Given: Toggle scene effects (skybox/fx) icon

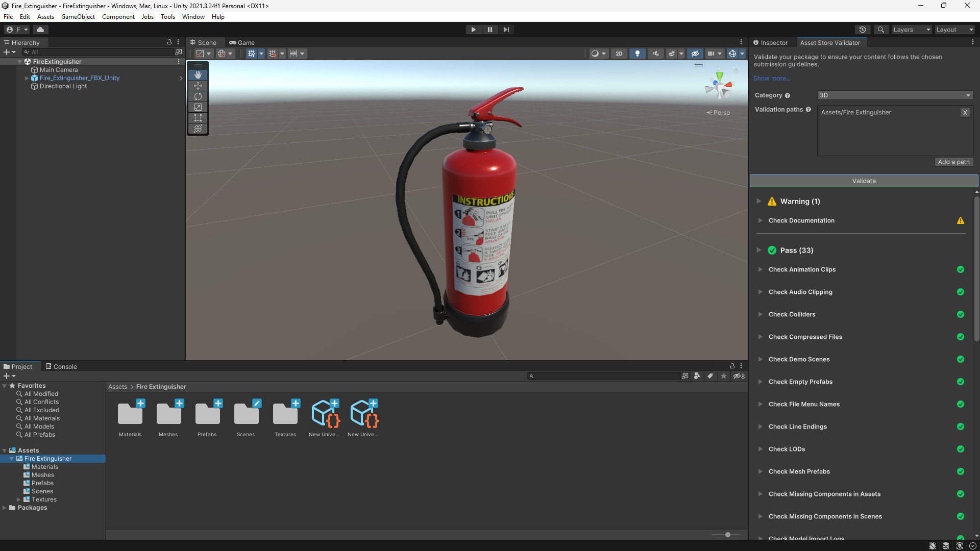Looking at the screenshot, I should click(672, 54).
